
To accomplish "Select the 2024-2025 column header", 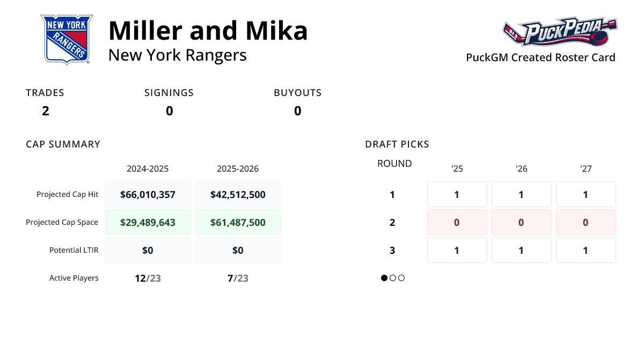I will click(x=148, y=168).
